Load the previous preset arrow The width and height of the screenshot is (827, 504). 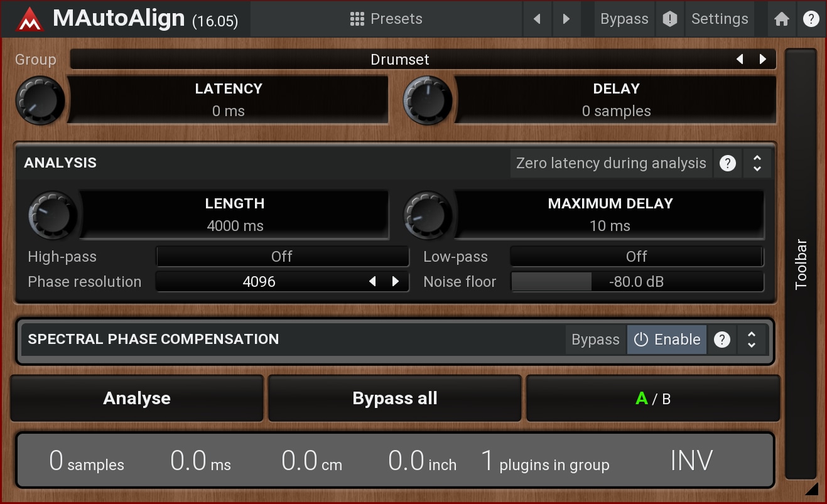537,19
